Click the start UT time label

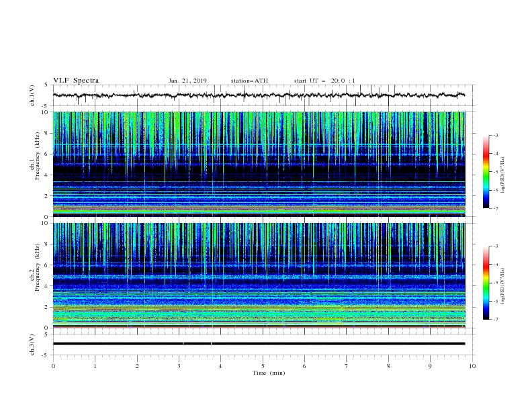324,81
